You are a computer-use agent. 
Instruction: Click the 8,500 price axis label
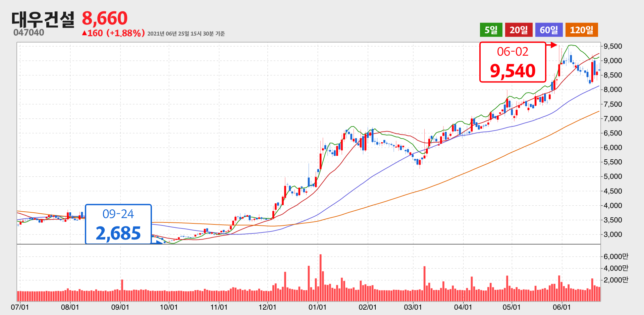613,75
